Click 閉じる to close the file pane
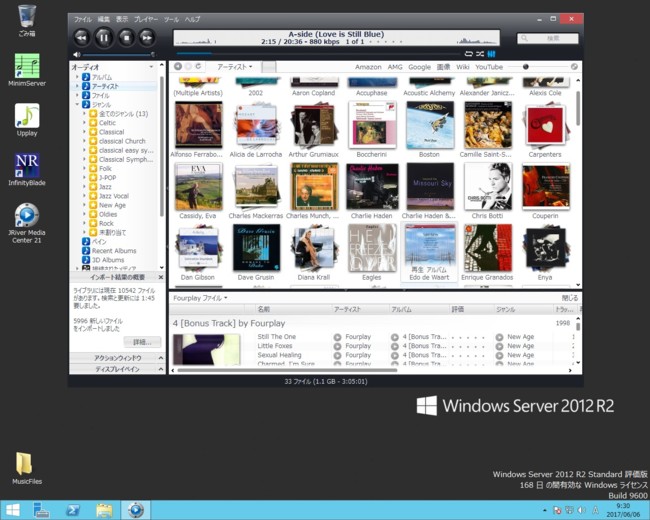Image resolution: width=650 pixels, height=520 pixels. tap(570, 298)
